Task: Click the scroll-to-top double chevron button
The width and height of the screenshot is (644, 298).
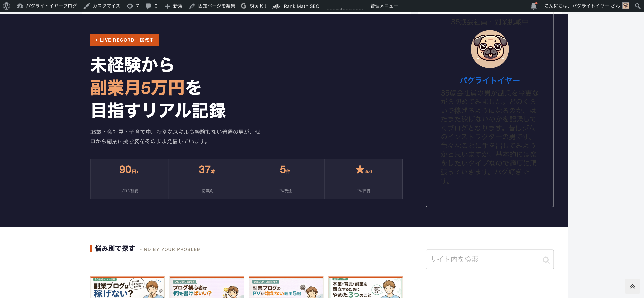Action: 632,286
